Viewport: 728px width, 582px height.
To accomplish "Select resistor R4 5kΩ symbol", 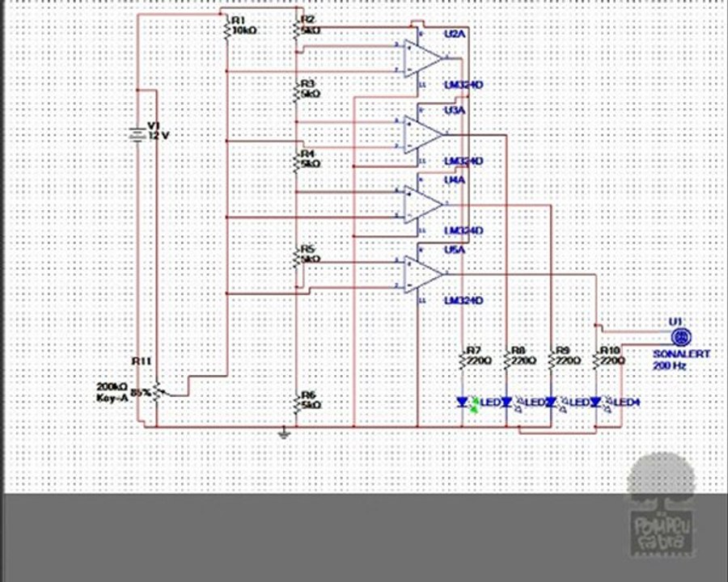I will click(x=296, y=162).
